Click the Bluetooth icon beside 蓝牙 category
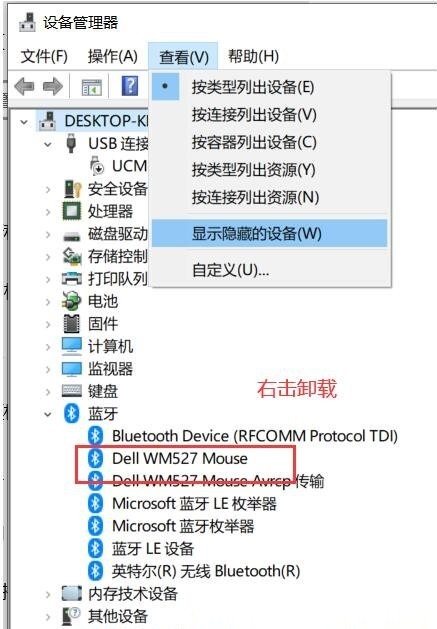The width and height of the screenshot is (437, 629). click(71, 413)
